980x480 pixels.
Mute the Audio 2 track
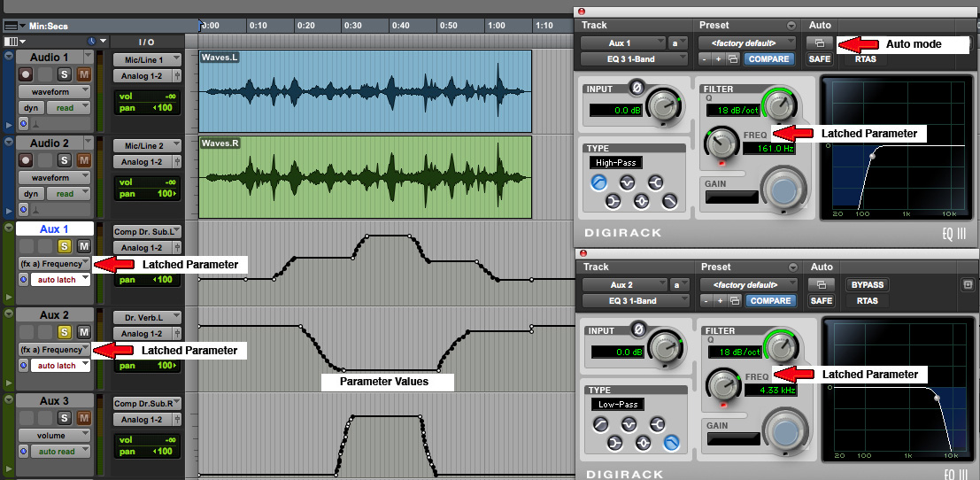pyautogui.click(x=84, y=160)
